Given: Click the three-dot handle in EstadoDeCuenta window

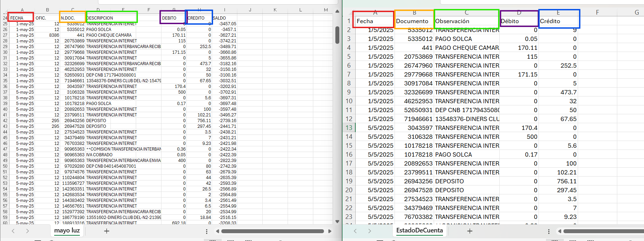Looking at the screenshot, I should 549,231.
